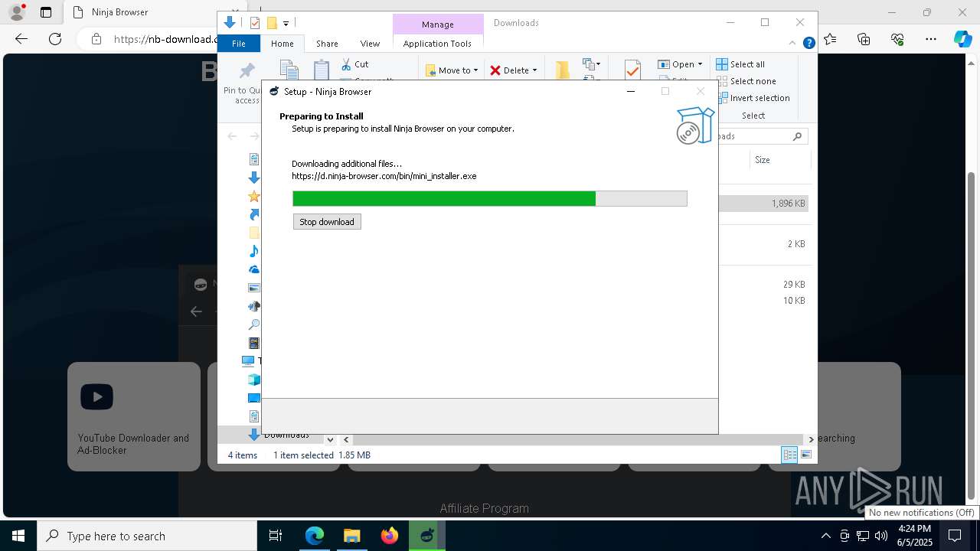The image size is (980, 551).
Task: Click the taskbar clock showing 4:24 PM
Action: point(915,536)
